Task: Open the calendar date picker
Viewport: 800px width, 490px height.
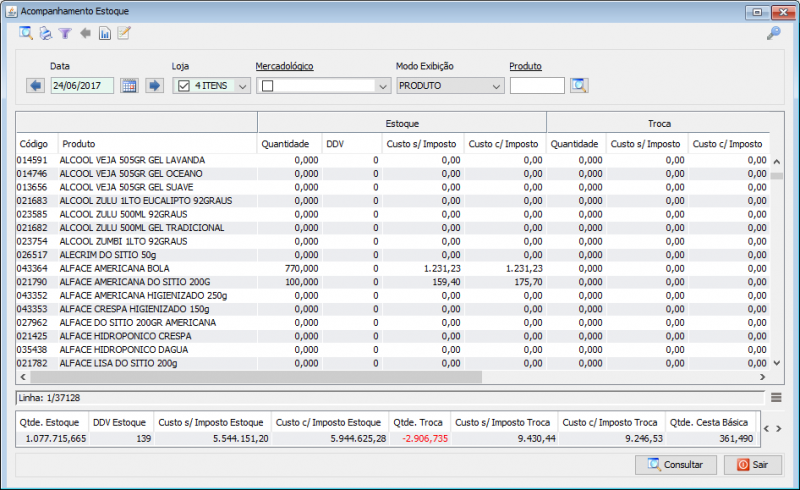Action: [x=129, y=85]
